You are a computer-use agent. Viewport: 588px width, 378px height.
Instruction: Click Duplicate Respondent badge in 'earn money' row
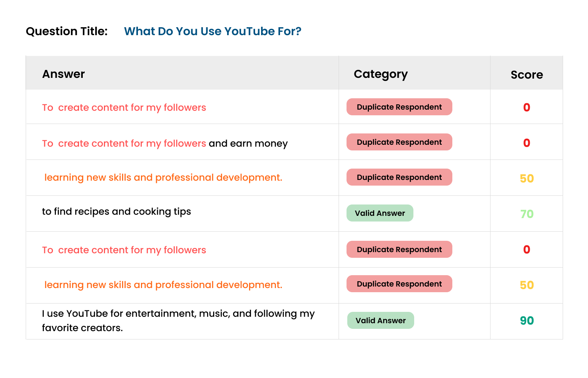coord(399,142)
